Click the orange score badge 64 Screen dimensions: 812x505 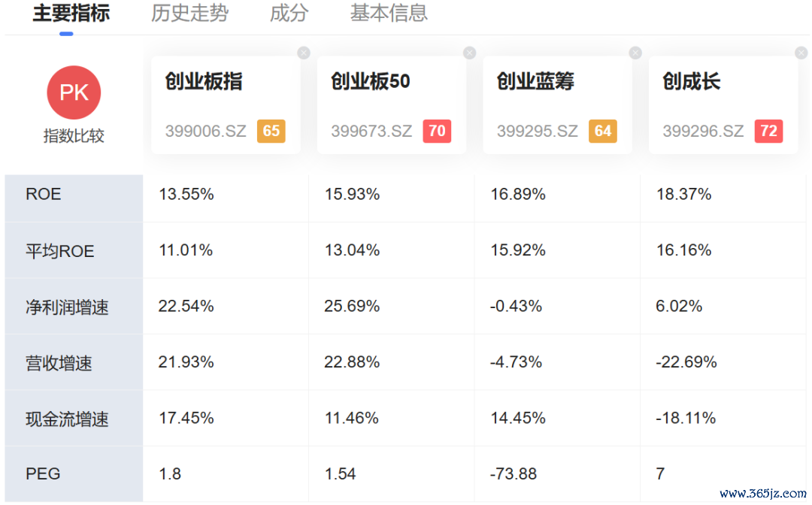tap(603, 131)
